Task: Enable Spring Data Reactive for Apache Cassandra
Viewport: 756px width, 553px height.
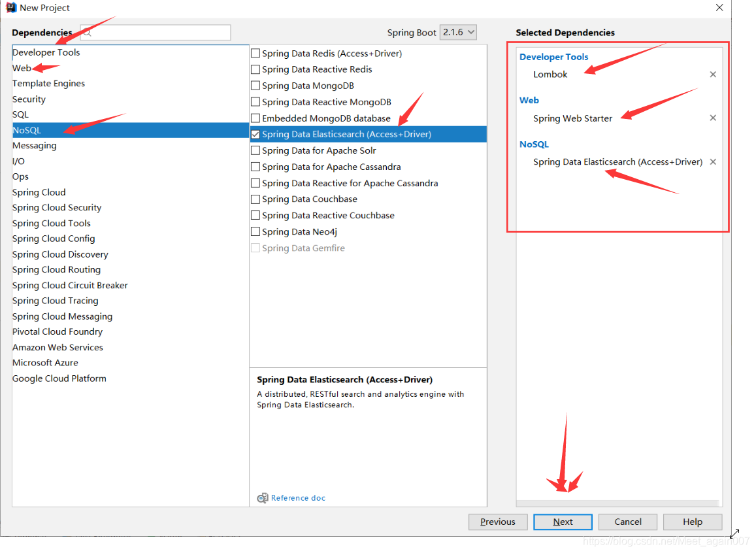Action: click(x=255, y=183)
